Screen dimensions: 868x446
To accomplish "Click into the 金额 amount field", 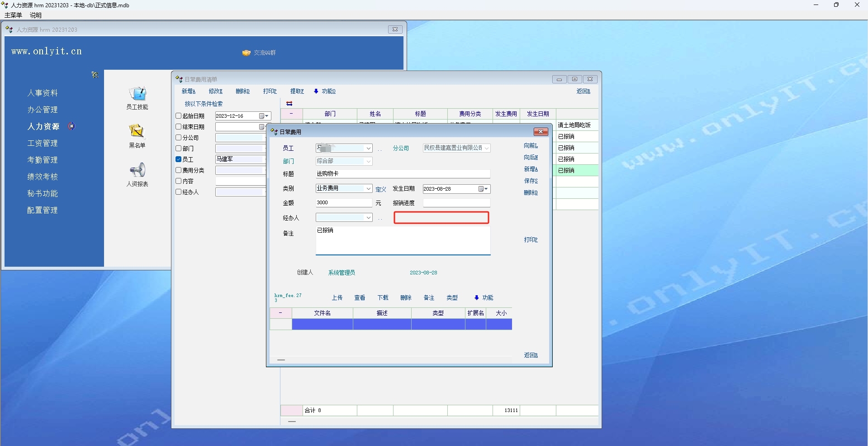I will click(343, 203).
